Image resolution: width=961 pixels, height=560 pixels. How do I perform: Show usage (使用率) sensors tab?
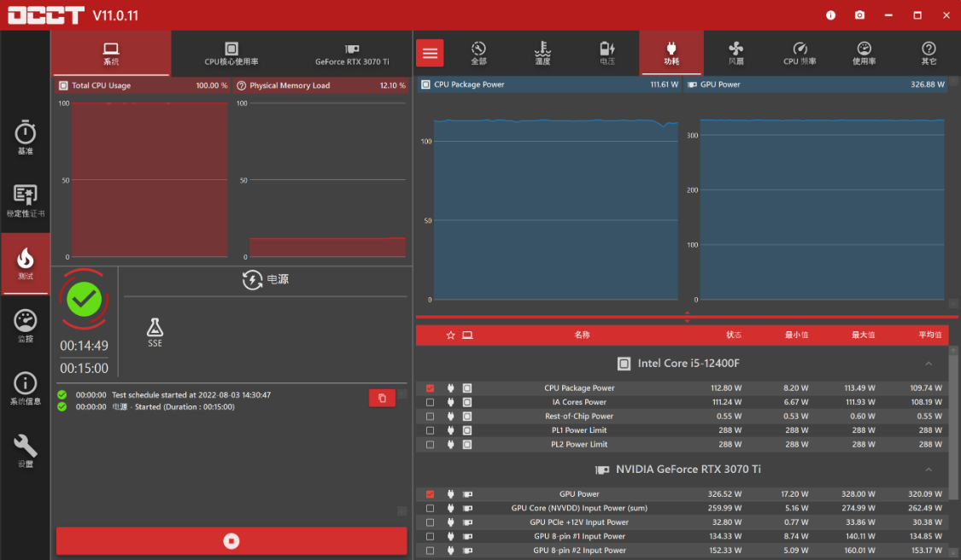(x=864, y=53)
